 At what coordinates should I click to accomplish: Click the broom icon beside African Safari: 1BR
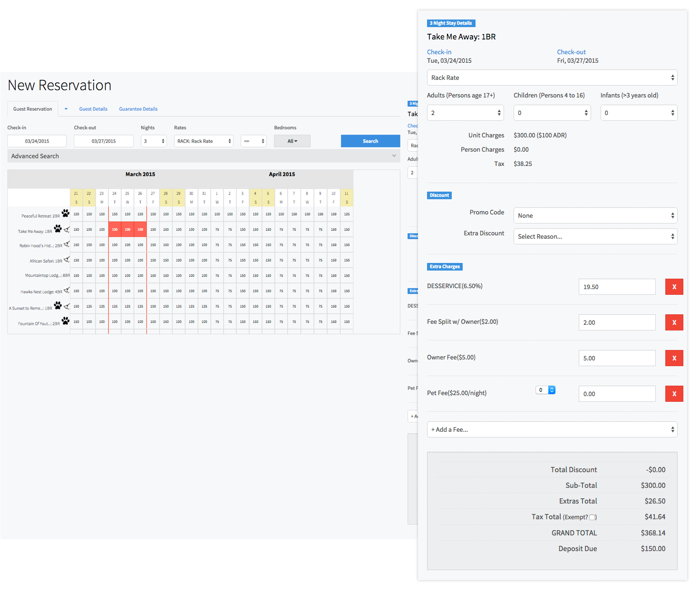(x=67, y=259)
